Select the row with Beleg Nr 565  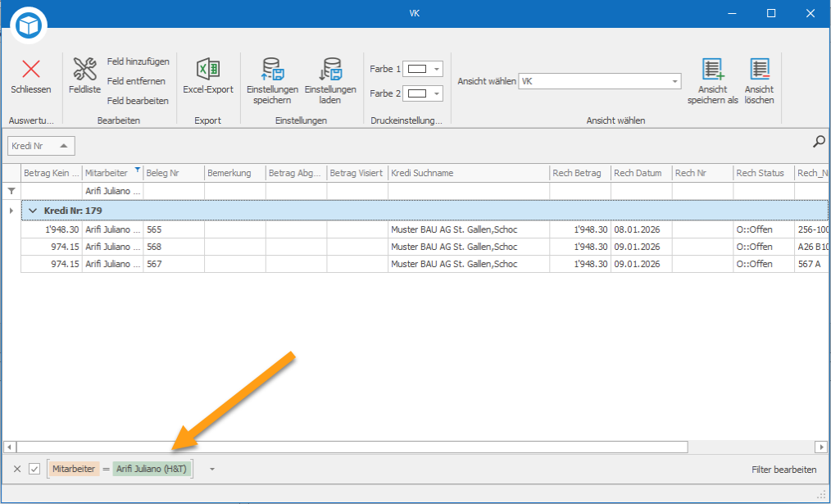point(424,230)
